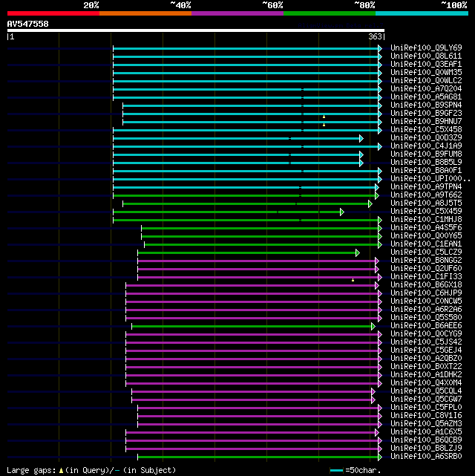Select the UniRef100_Q0CYG9 entry

tap(426, 334)
